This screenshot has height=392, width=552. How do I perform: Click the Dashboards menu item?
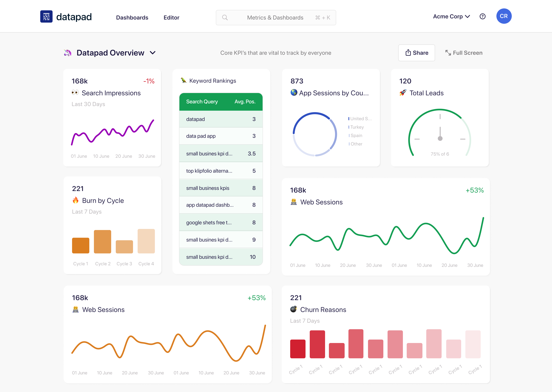[132, 17]
